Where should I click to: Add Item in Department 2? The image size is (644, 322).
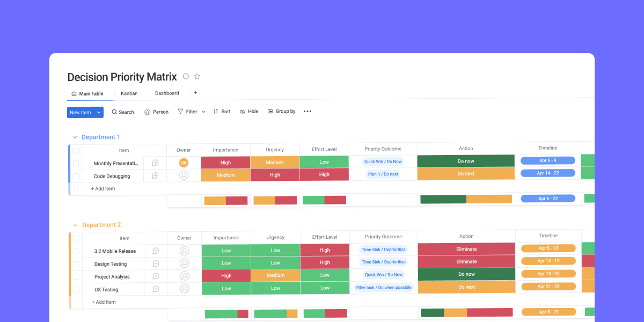[x=104, y=302]
